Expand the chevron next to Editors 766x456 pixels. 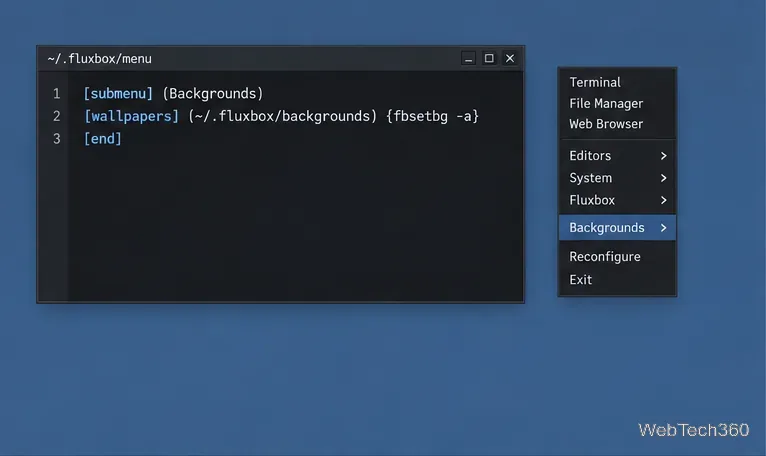pos(663,155)
